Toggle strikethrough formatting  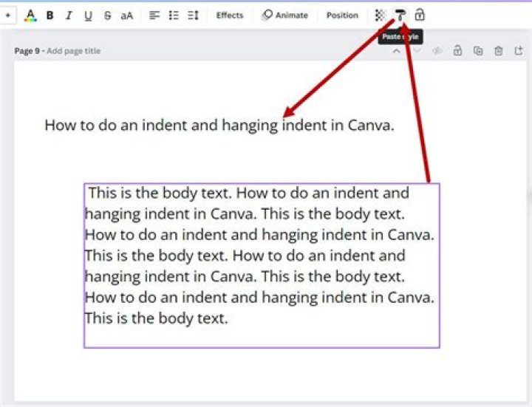[x=108, y=16]
